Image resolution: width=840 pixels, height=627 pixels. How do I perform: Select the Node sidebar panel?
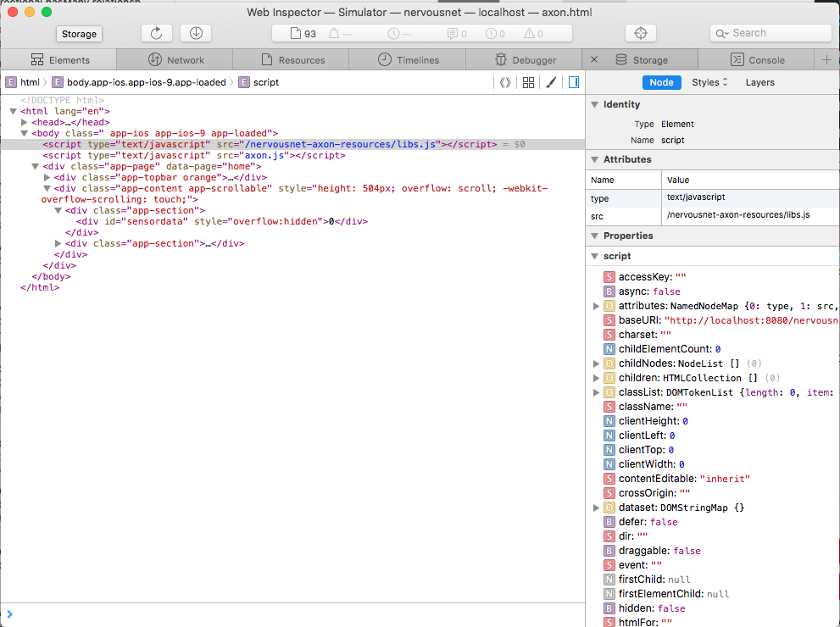tap(661, 82)
